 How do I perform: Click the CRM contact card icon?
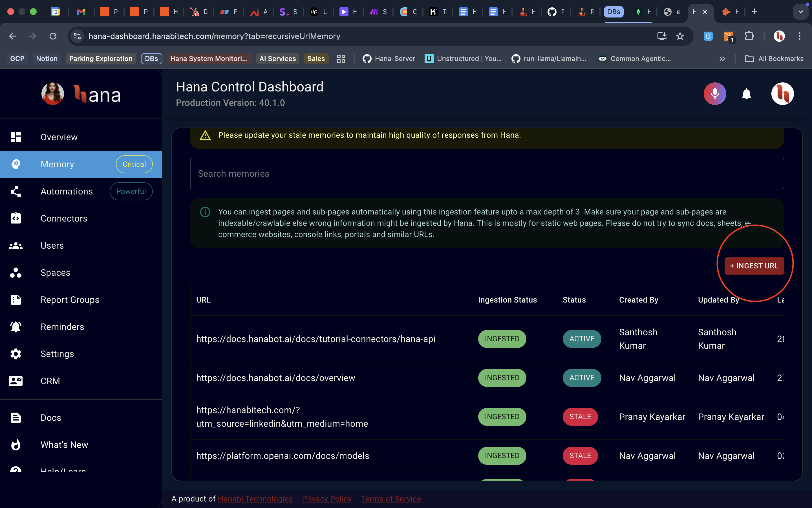[16, 381]
